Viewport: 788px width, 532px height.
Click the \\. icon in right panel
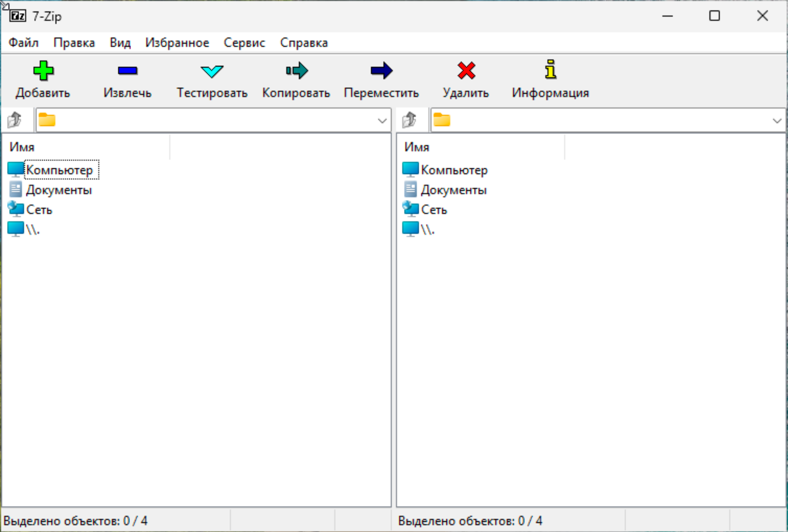410,229
